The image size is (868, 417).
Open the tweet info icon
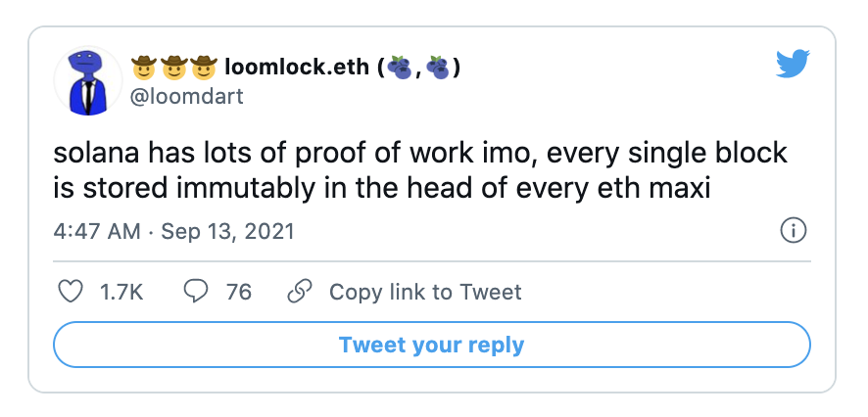[792, 231]
